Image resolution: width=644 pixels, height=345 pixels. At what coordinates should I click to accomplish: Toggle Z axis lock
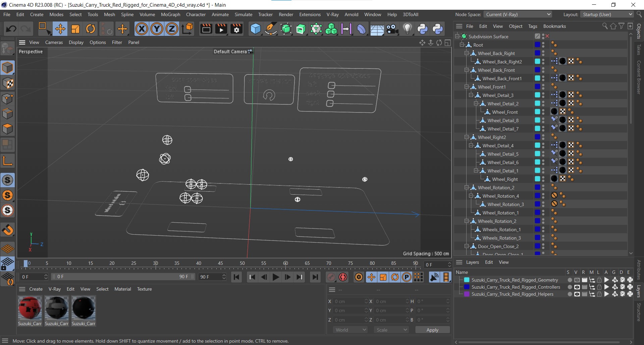coord(172,29)
